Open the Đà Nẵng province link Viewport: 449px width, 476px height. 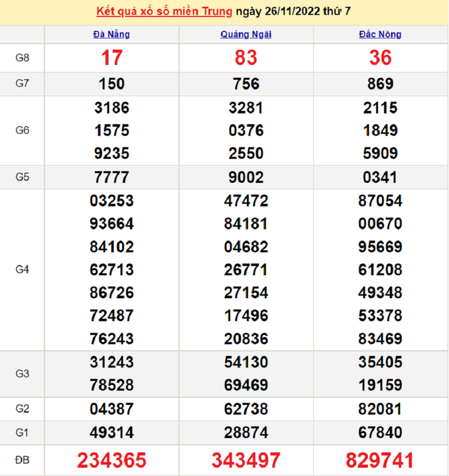[x=112, y=34]
